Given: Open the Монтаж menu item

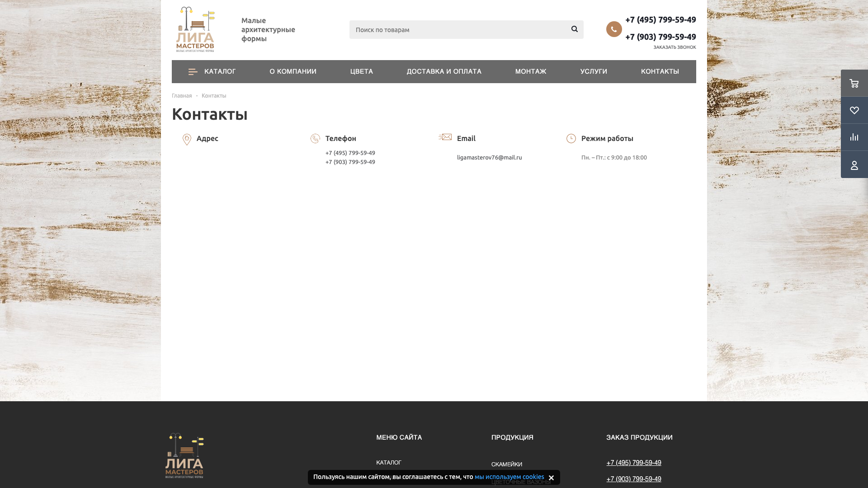Looking at the screenshot, I should pyautogui.click(x=531, y=71).
